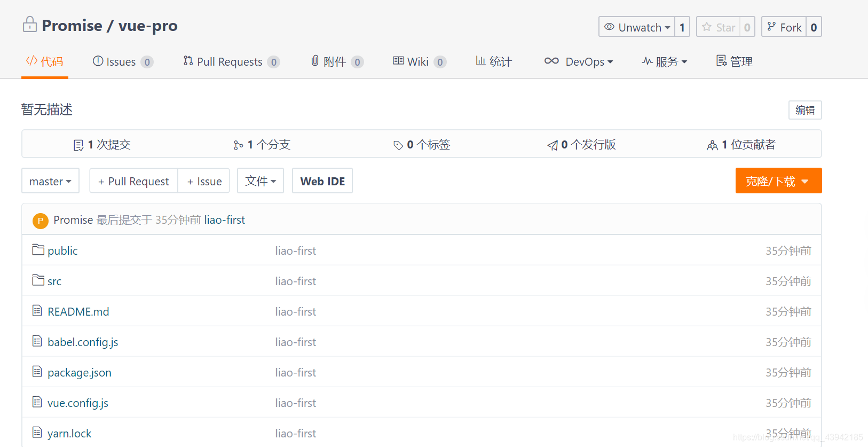Click the yarn.lock file icon
Image resolution: width=868 pixels, height=447 pixels.
[37, 432]
